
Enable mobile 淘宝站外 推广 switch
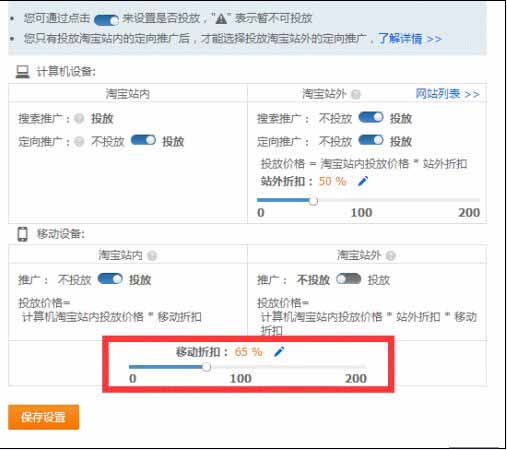349,279
